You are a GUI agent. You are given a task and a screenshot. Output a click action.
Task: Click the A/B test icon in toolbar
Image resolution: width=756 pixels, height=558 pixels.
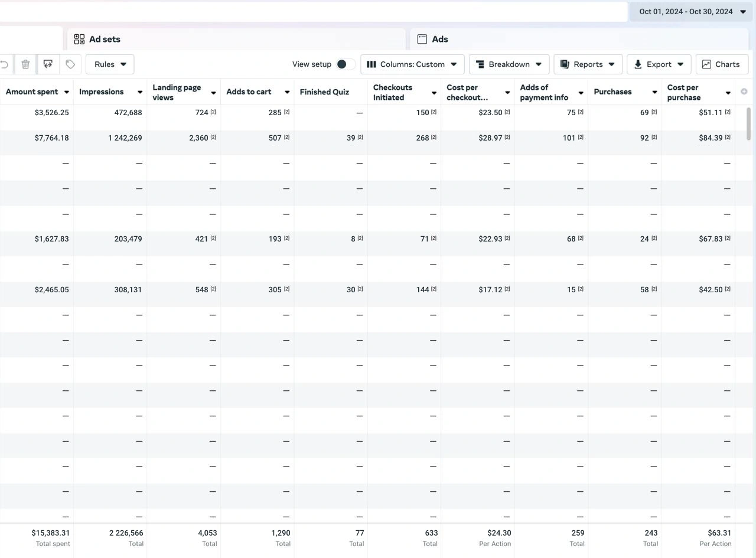(x=48, y=64)
